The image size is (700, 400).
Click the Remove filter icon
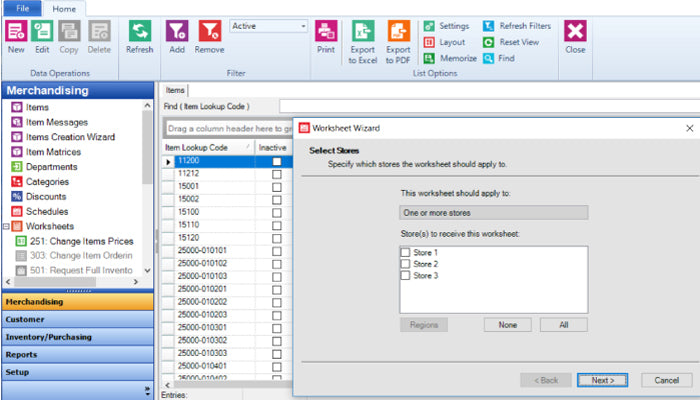[209, 32]
